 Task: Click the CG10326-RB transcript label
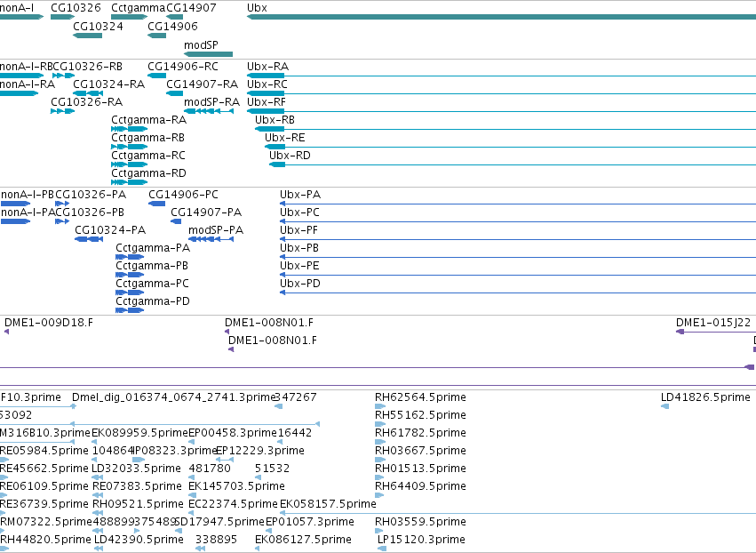pos(87,67)
